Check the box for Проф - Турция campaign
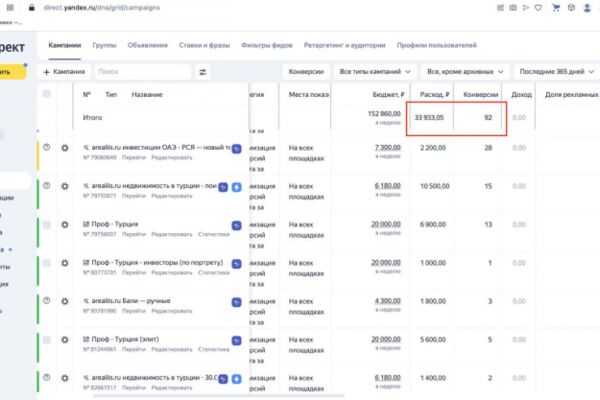 tap(47, 225)
